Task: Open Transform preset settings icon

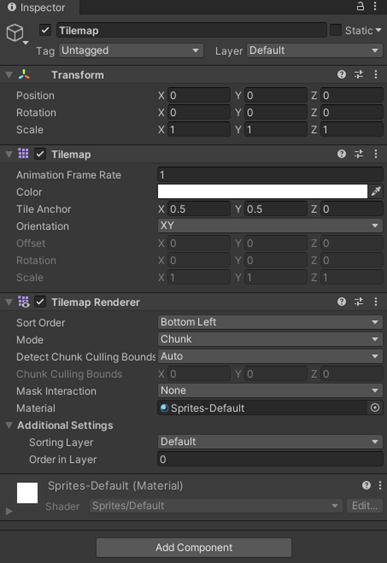Action: tap(359, 74)
